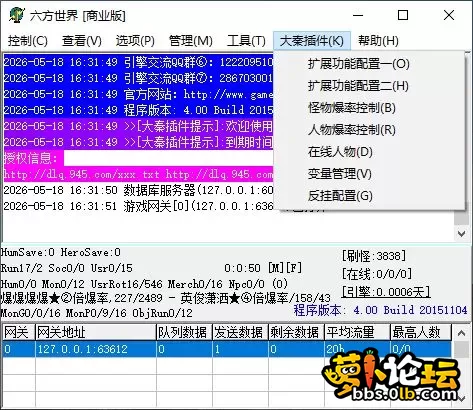Choose 怪物爆率控制(B) from dropdown

369,108
